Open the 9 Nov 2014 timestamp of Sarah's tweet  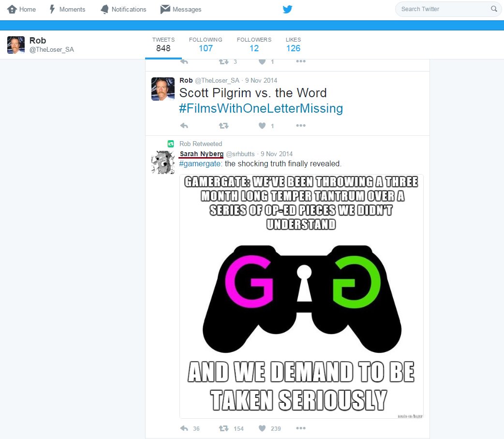click(277, 154)
